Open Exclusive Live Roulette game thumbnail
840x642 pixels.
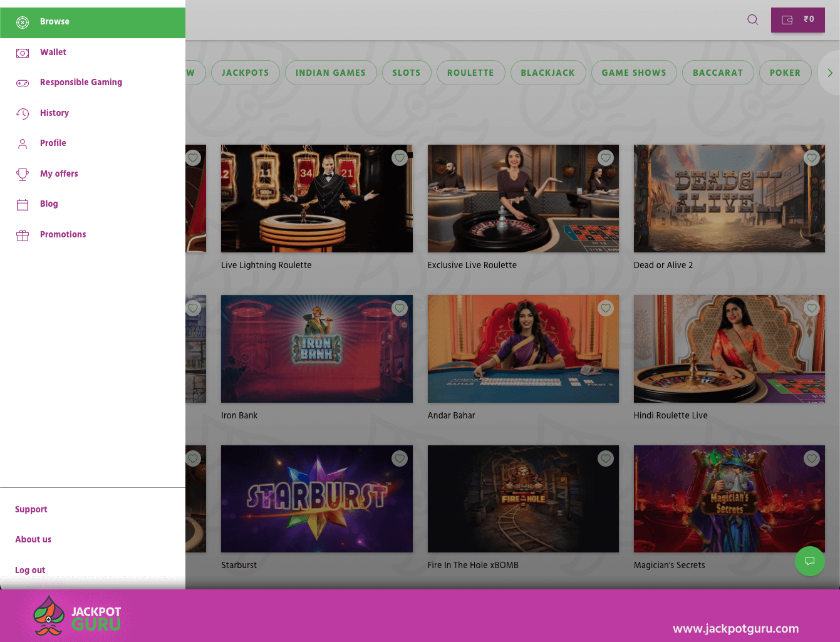(523, 199)
